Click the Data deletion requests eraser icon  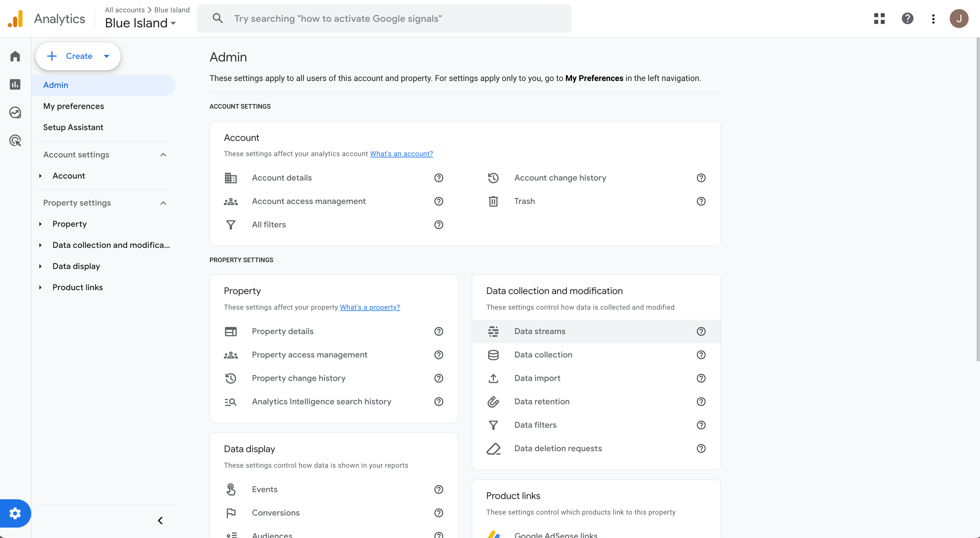pyautogui.click(x=493, y=449)
